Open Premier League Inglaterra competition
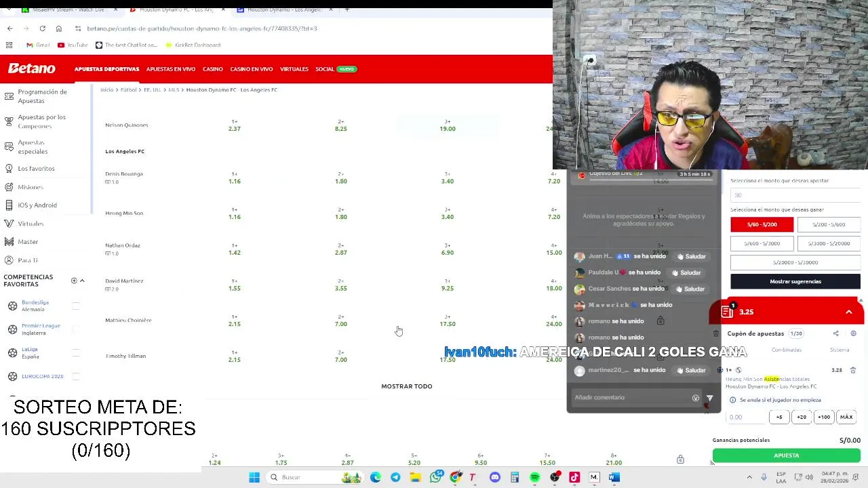The height and width of the screenshot is (488, 868). coord(41,329)
